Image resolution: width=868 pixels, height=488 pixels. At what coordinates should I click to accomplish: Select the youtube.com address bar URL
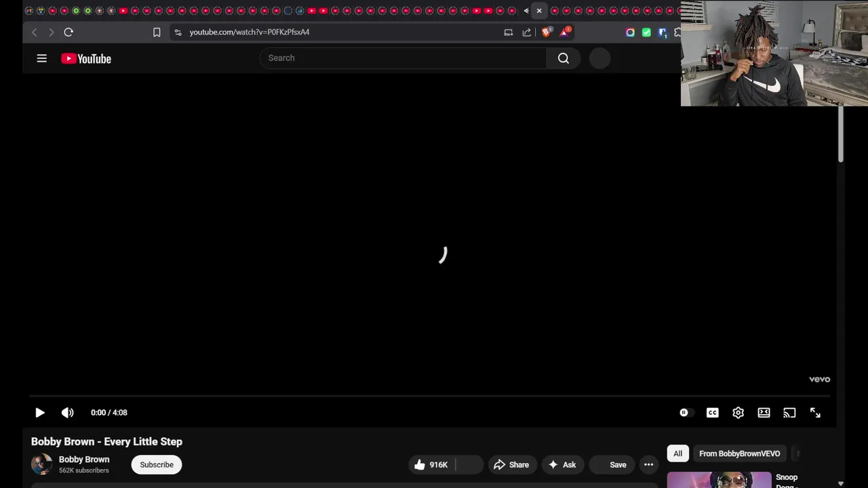tap(250, 32)
